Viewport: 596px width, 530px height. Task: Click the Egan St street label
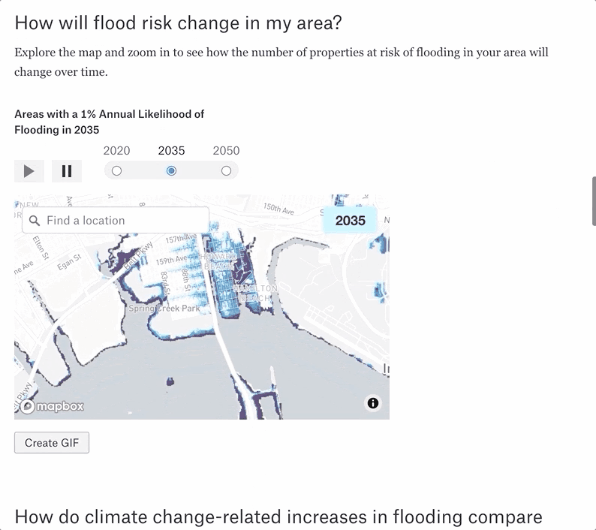click(69, 262)
